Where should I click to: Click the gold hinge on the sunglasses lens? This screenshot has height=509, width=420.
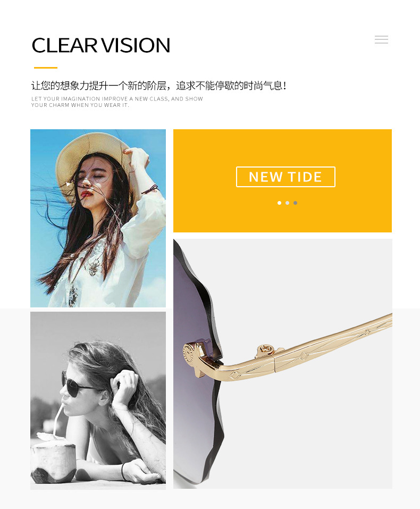195,358
